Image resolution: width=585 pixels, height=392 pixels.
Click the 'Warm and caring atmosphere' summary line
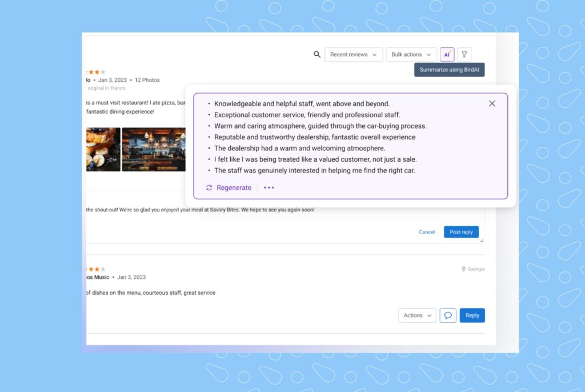(x=320, y=126)
